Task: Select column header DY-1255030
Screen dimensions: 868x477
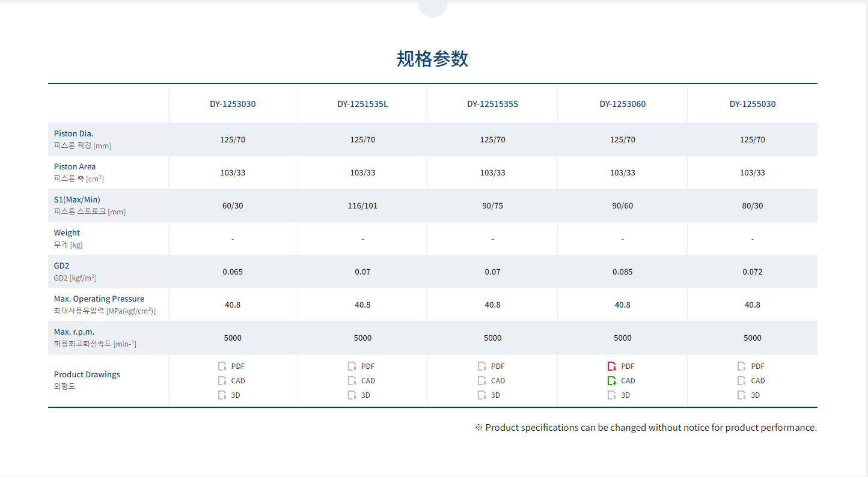Action: tap(753, 104)
